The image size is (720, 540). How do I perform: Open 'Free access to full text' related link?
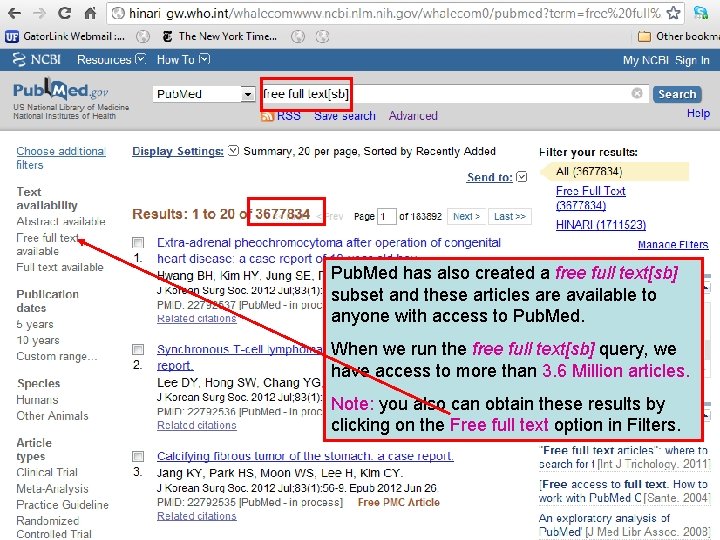coord(624,491)
